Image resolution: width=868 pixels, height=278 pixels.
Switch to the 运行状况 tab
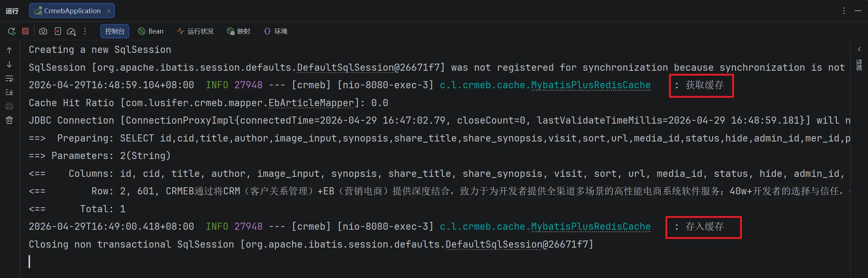click(195, 31)
